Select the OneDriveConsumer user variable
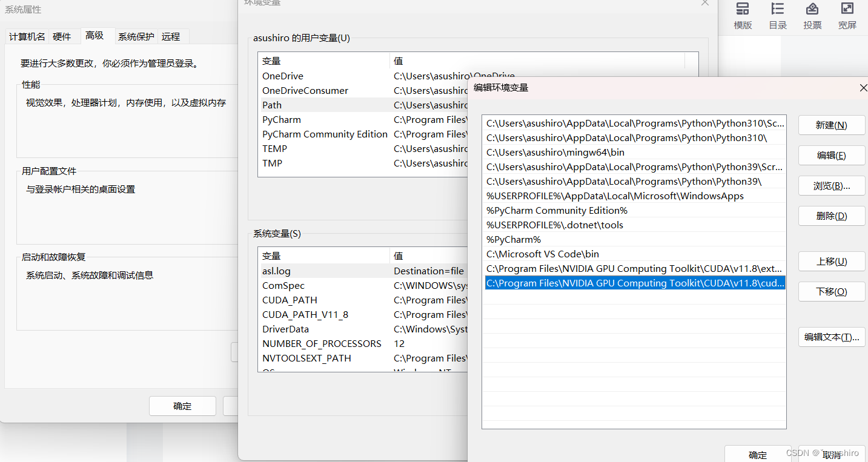 (x=365, y=91)
